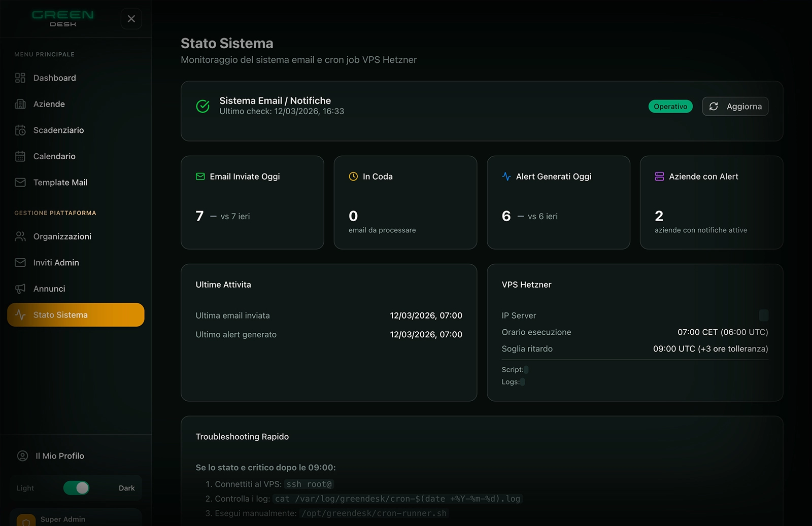Screen dimensions: 812x526
Task: Close the sidebar with the X button
Action: (131, 19)
